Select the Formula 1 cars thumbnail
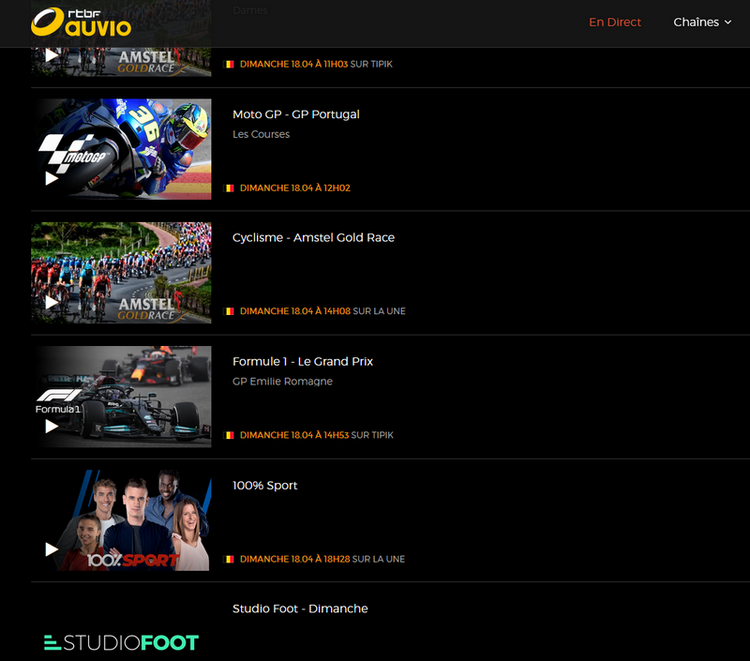The height and width of the screenshot is (661, 750). [x=121, y=397]
